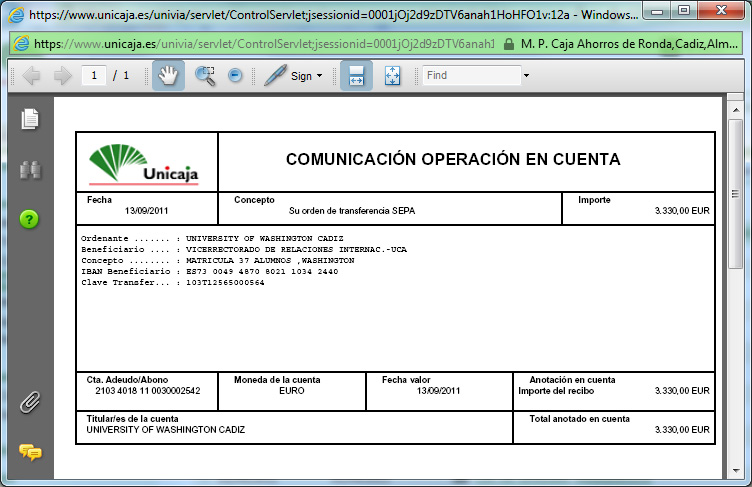Click the Fecha value 13/09/2011

coord(146,211)
